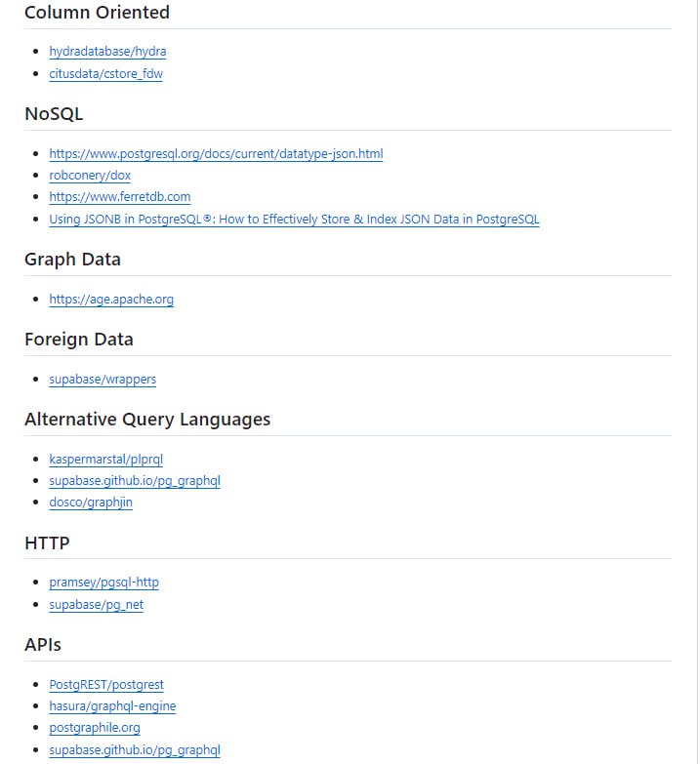Select the Graph Data heading

(x=72, y=260)
